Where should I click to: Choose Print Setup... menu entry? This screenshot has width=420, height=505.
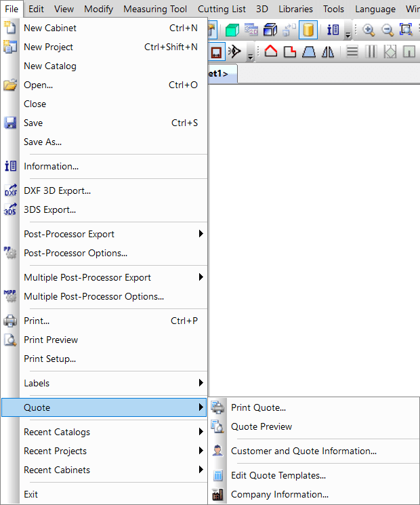pyautogui.click(x=104, y=359)
